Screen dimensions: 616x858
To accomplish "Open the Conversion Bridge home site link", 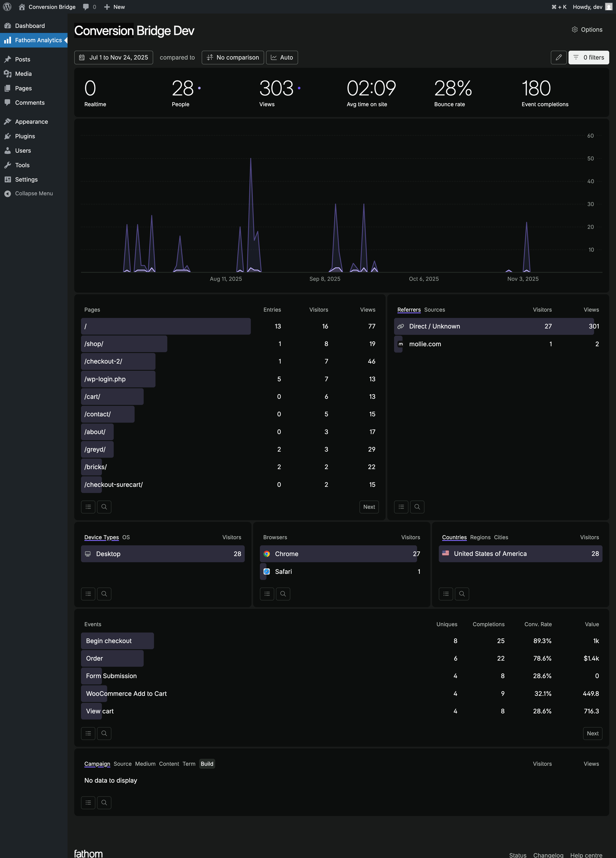I will click(47, 7).
